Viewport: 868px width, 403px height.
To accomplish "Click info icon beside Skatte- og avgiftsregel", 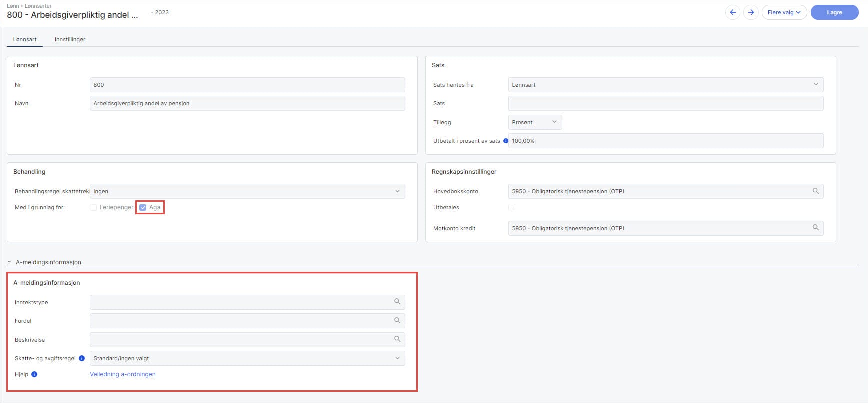I will click(82, 358).
